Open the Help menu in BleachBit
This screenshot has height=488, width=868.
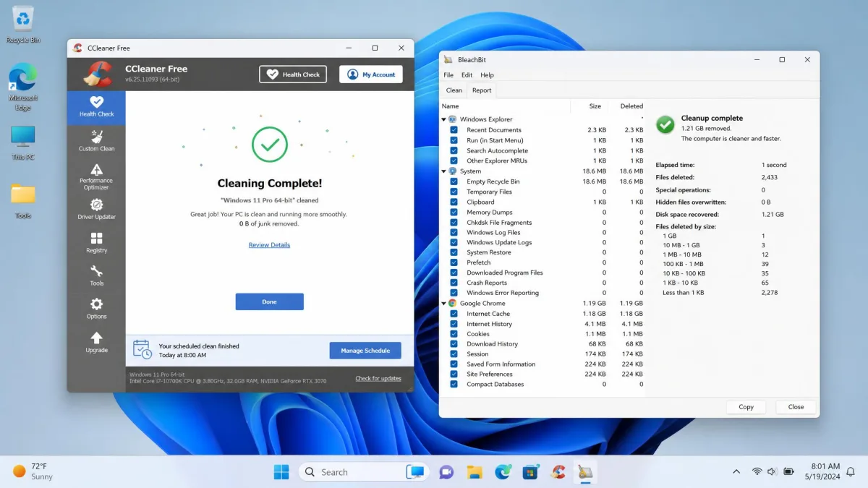coord(487,75)
